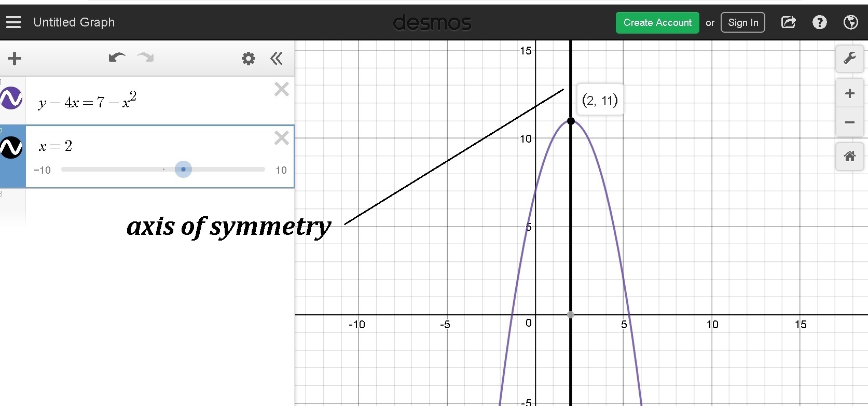Image resolution: width=868 pixels, height=406 pixels.
Task: Zoom in on the graph
Action: (x=850, y=93)
